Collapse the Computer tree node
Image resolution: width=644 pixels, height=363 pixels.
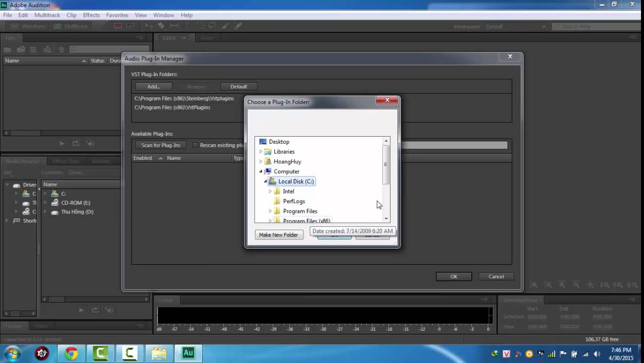point(261,171)
